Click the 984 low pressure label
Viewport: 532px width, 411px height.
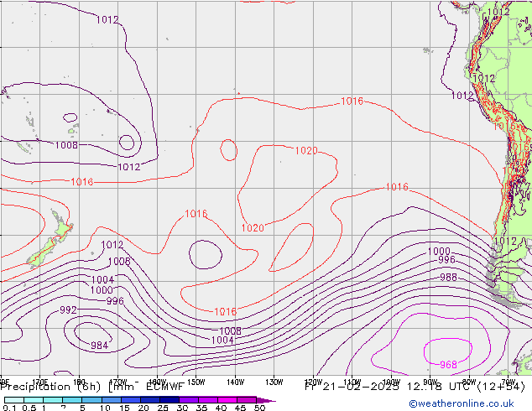point(99,346)
